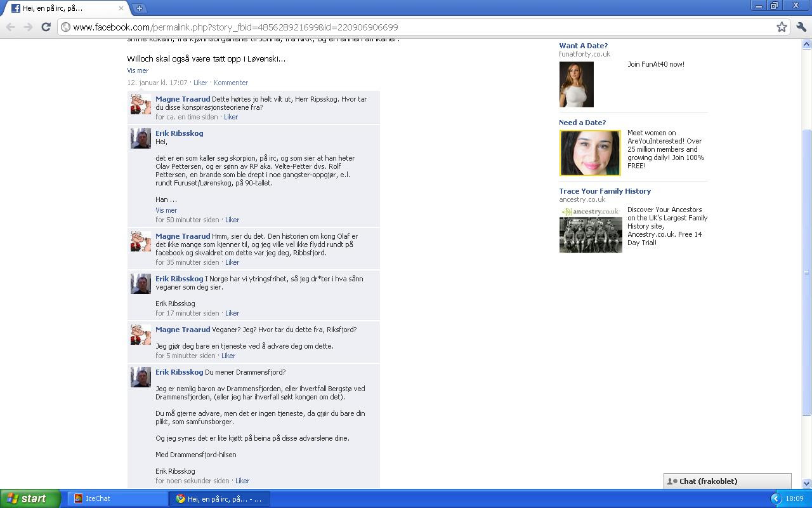The width and height of the screenshot is (812, 508).
Task: Open the Chat (frakoblet) bar
Action: pyautogui.click(x=728, y=481)
